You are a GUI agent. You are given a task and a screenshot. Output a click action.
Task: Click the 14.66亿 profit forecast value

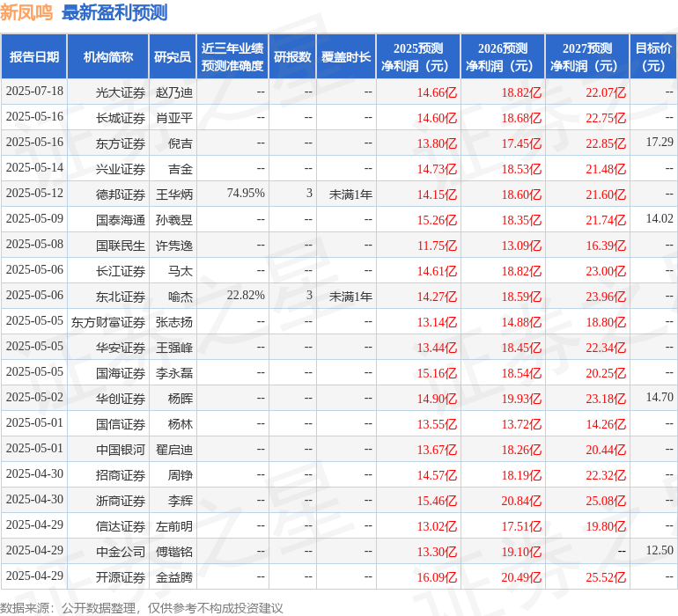pyautogui.click(x=437, y=92)
